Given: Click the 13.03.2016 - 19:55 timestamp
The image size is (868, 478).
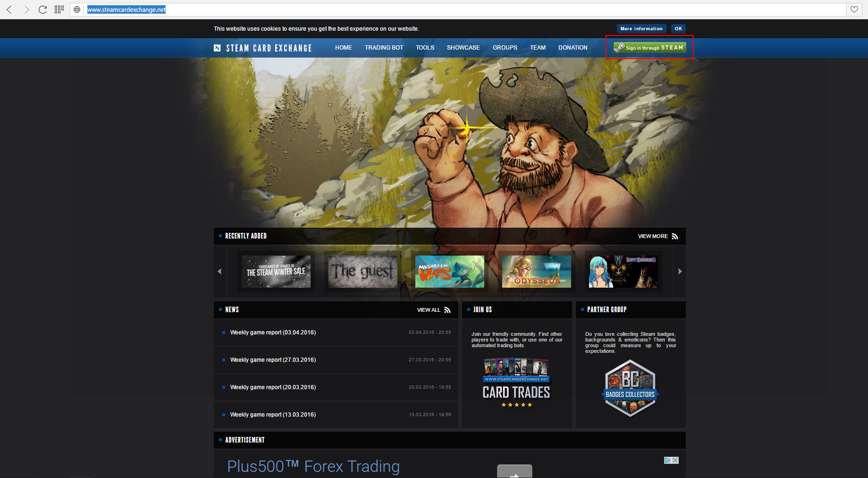Looking at the screenshot, I should click(430, 415).
